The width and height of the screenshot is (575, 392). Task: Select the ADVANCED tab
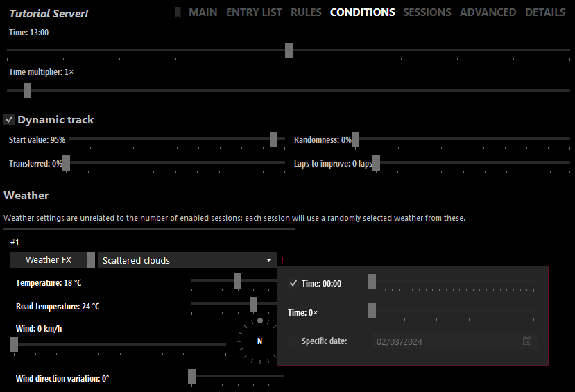tap(488, 12)
